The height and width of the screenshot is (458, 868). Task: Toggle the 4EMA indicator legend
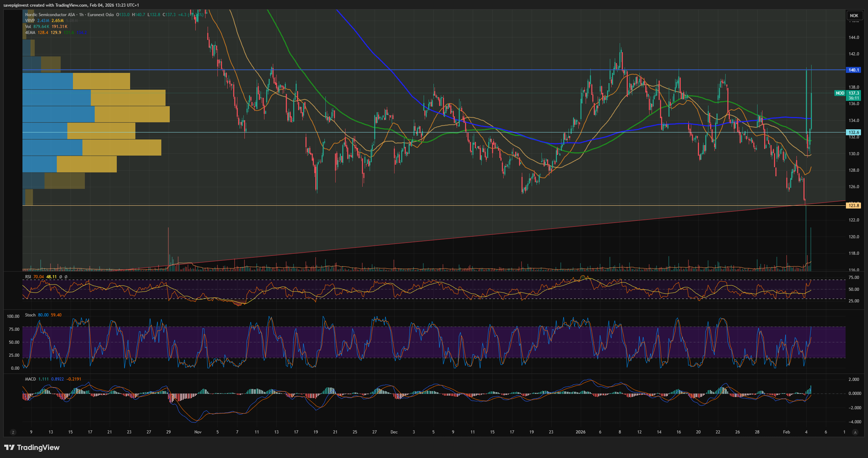point(30,33)
